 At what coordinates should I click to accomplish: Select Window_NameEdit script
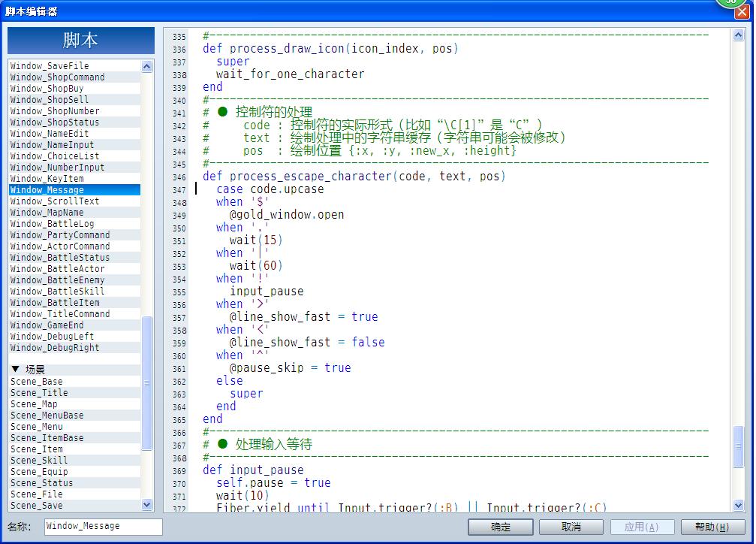[75, 134]
